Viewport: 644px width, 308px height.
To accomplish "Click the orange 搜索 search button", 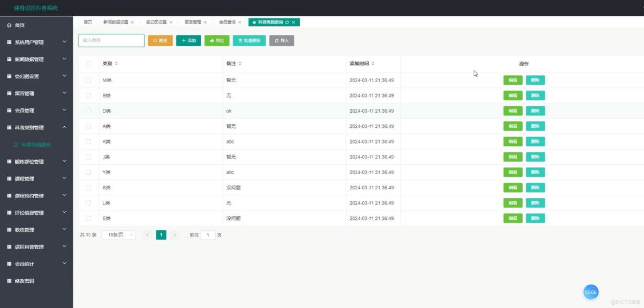I will pyautogui.click(x=160, y=41).
